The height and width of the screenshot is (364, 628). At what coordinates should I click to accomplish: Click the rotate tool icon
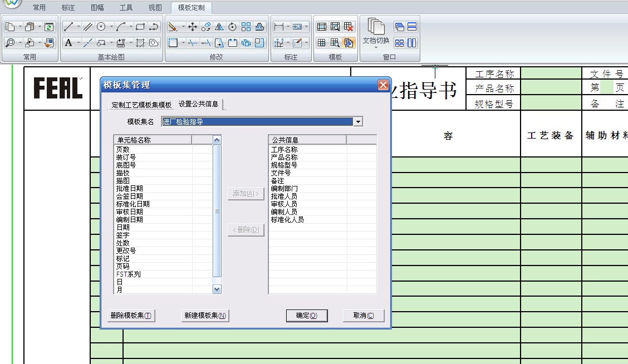tap(233, 27)
